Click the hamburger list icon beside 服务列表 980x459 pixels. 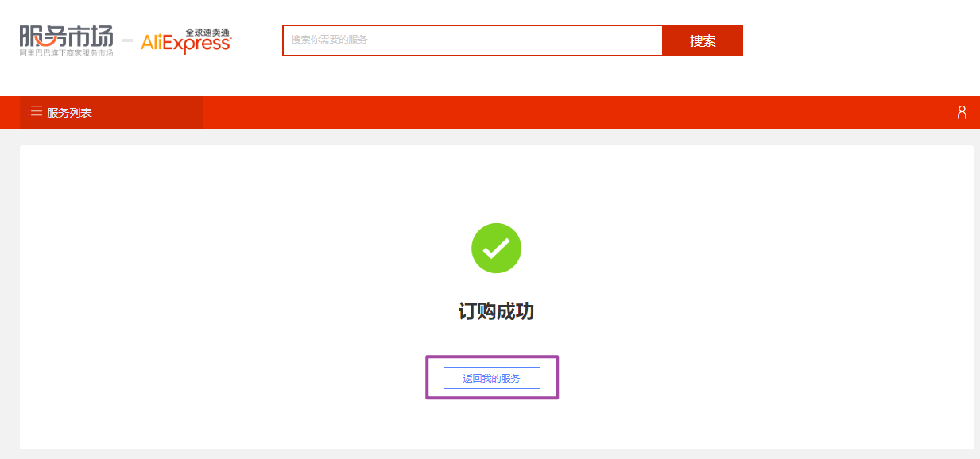point(35,112)
